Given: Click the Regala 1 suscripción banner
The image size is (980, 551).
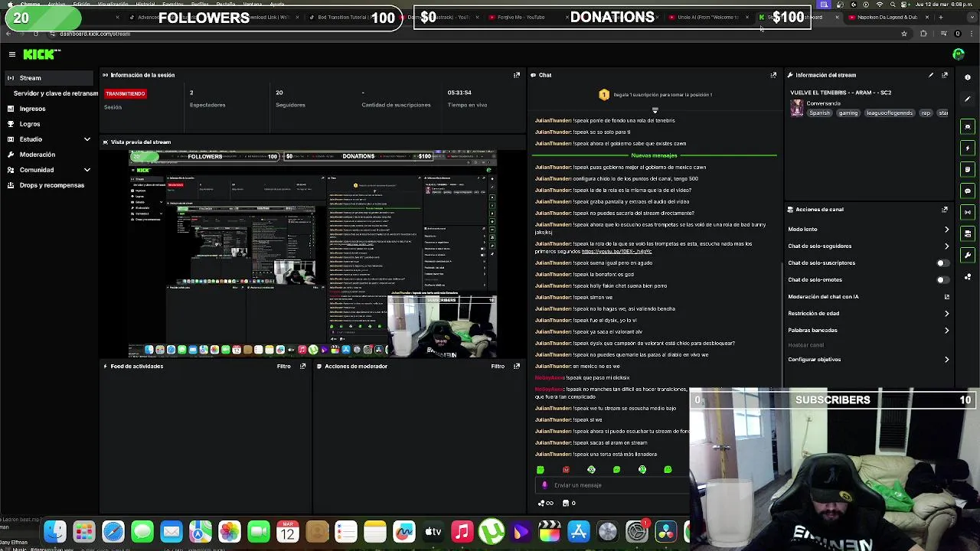Looking at the screenshot, I should (x=655, y=95).
